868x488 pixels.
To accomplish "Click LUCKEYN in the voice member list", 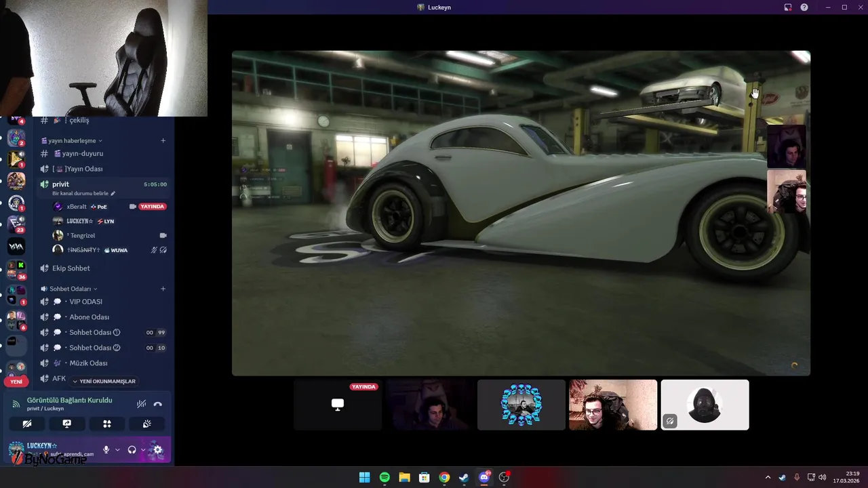I will (x=80, y=221).
